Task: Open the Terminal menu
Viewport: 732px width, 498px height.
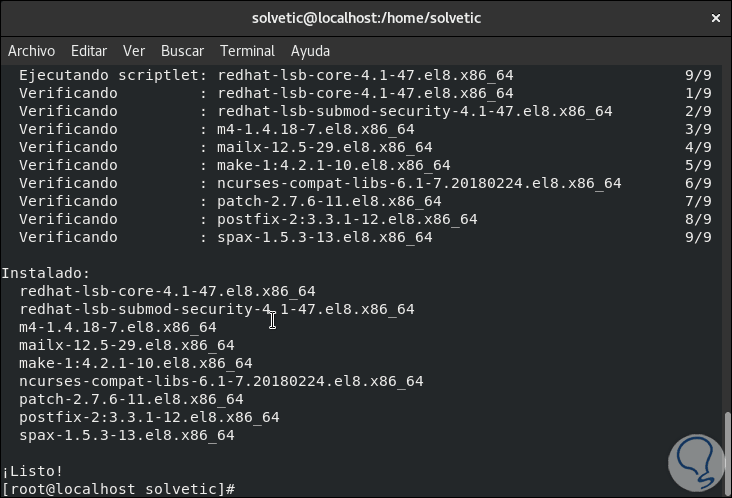Action: (x=247, y=51)
